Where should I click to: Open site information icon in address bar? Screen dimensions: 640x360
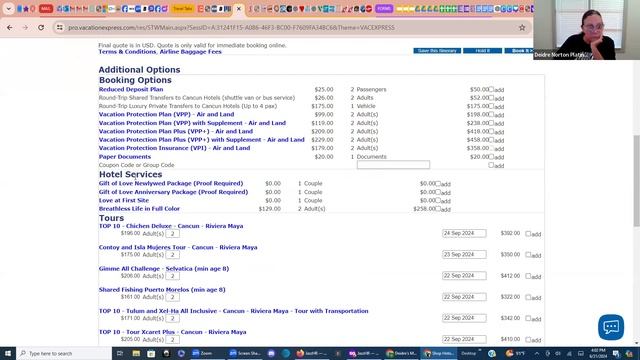60,27
